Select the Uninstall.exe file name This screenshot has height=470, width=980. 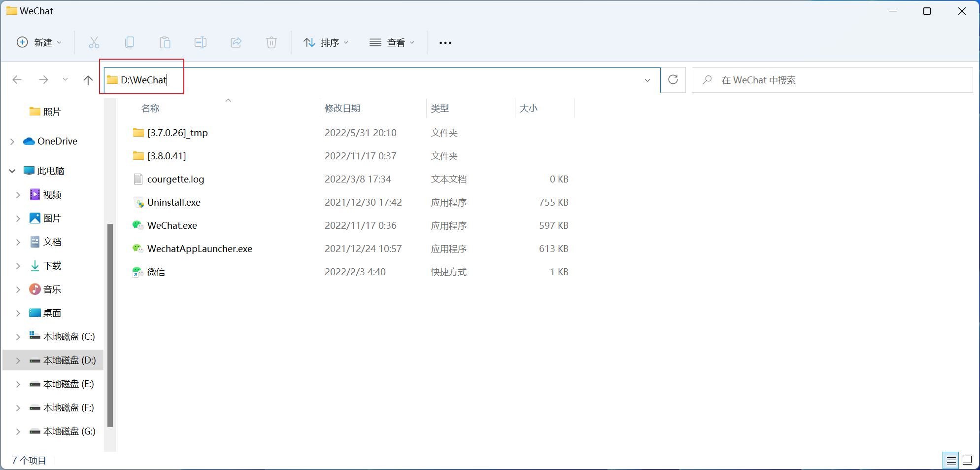click(x=174, y=202)
